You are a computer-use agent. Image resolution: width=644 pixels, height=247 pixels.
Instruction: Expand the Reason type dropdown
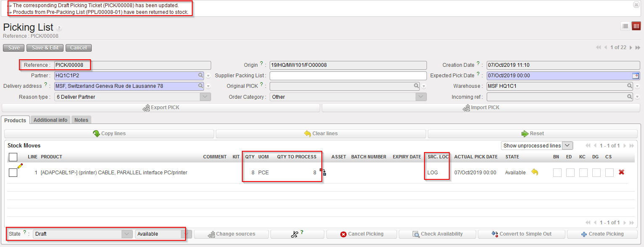(205, 97)
